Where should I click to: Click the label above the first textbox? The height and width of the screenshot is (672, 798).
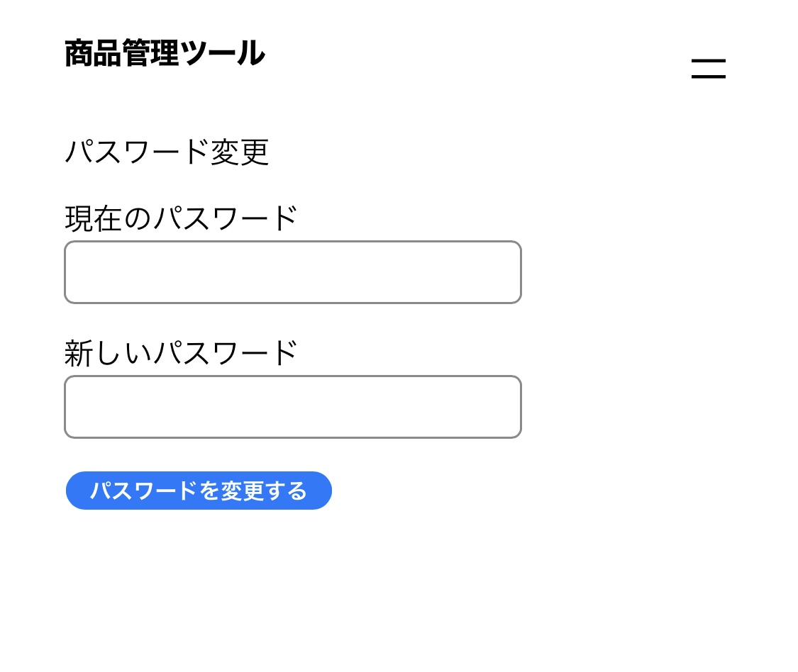point(181,218)
